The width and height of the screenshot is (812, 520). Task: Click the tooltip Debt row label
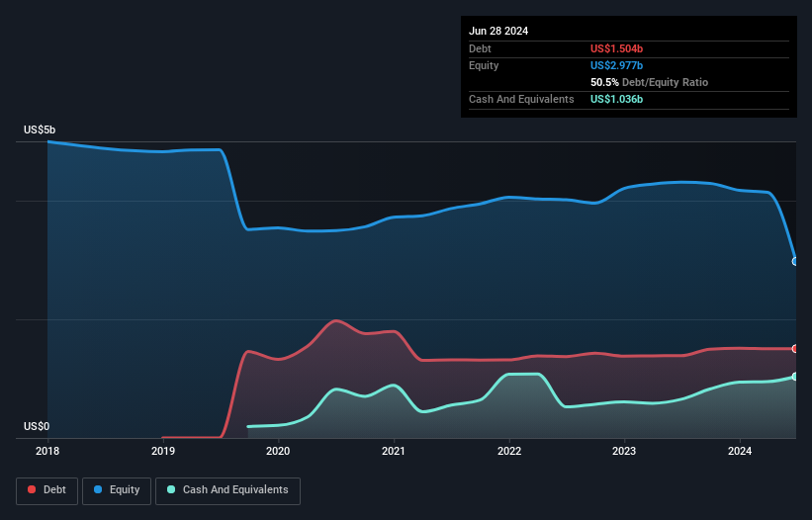480,48
